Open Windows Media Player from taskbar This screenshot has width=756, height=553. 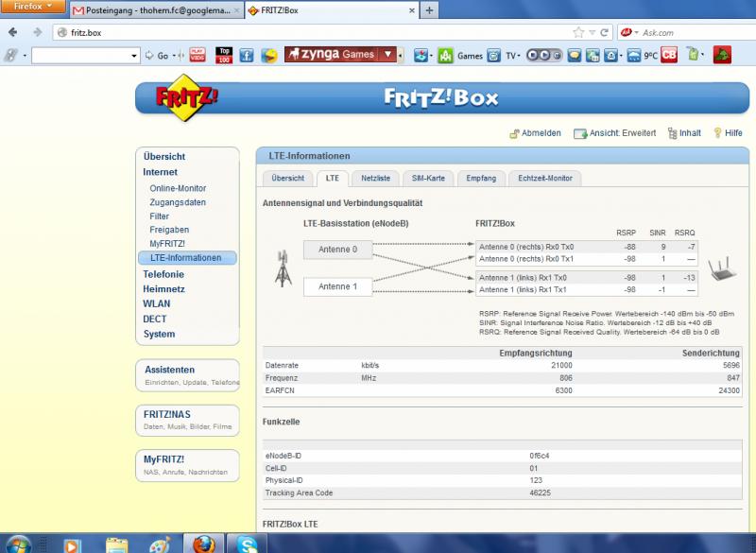point(72,545)
